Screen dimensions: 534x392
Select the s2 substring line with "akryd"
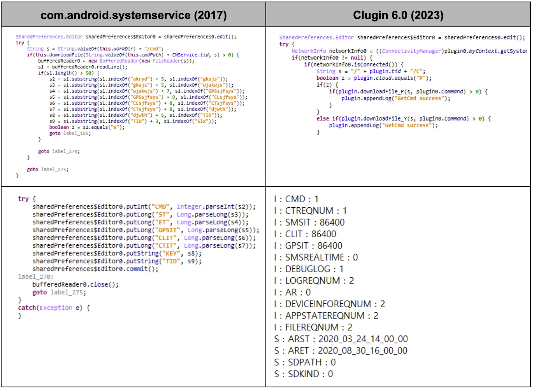138,79
